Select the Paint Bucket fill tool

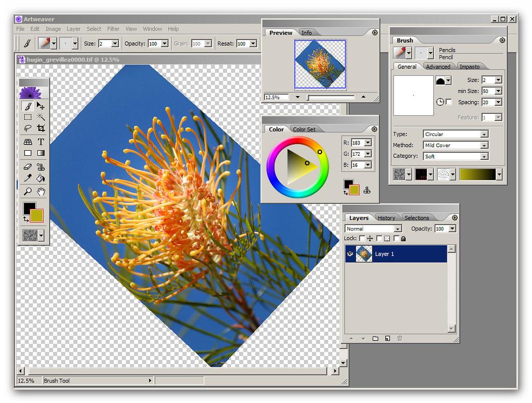[41, 178]
